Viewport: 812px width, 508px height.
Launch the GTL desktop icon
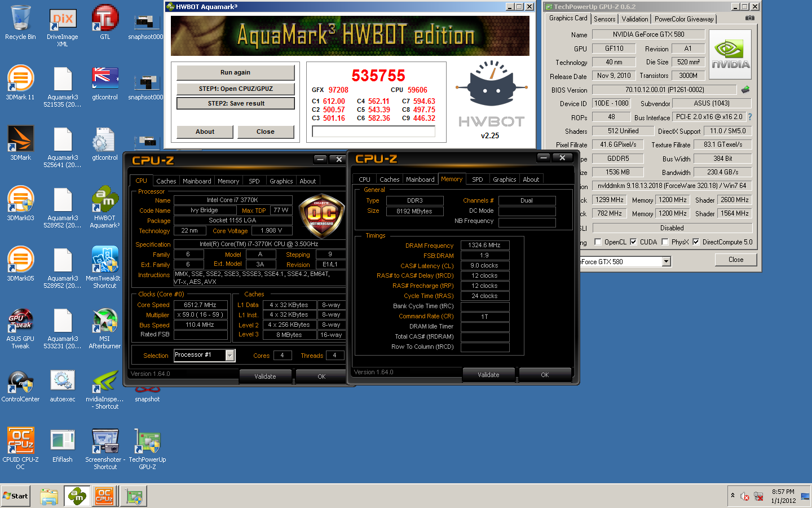105,23
